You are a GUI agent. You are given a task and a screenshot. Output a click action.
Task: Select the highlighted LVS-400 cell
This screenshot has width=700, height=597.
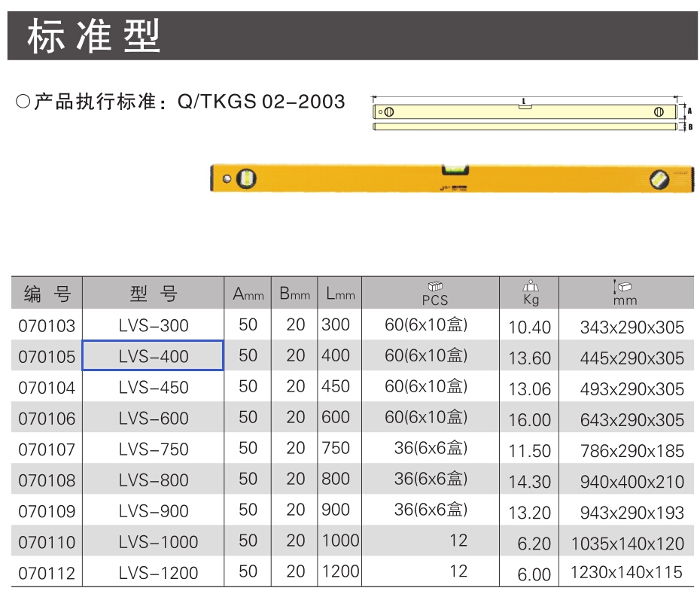click(x=153, y=356)
